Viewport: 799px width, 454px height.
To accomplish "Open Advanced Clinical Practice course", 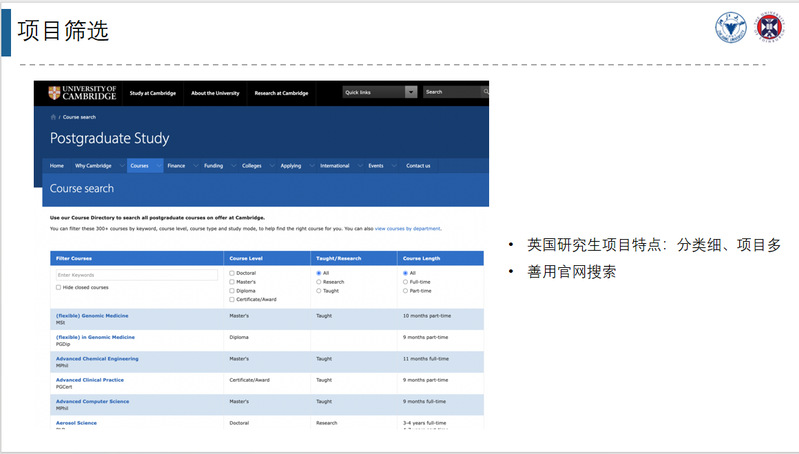I will (x=90, y=380).
